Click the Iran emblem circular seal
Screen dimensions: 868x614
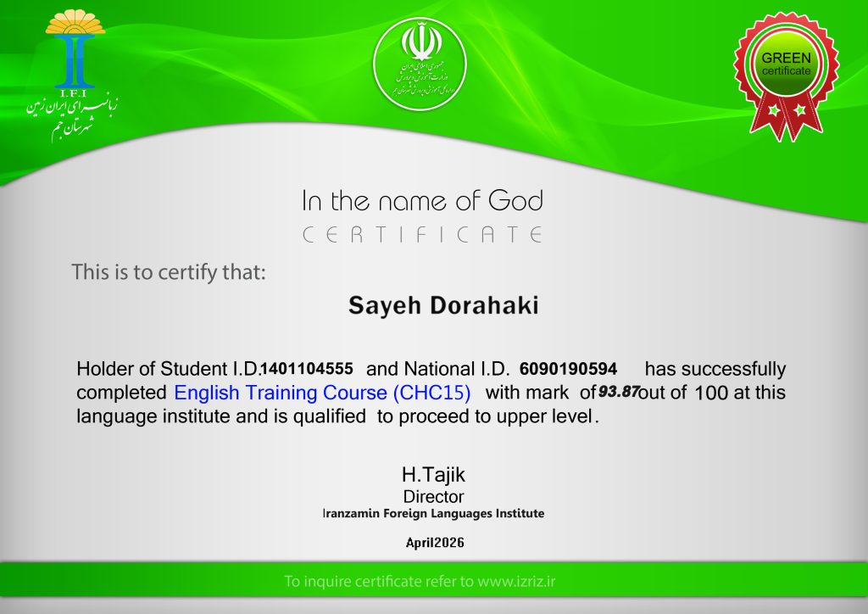(420, 64)
